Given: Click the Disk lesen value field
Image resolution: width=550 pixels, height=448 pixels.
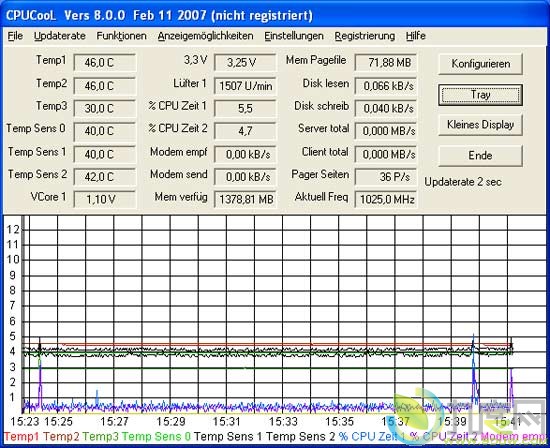Looking at the screenshot, I should coord(385,86).
